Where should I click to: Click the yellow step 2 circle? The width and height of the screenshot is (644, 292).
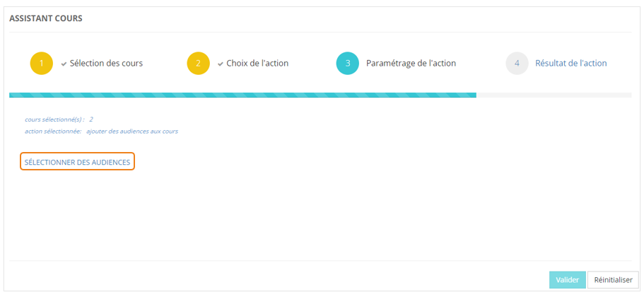pos(199,64)
